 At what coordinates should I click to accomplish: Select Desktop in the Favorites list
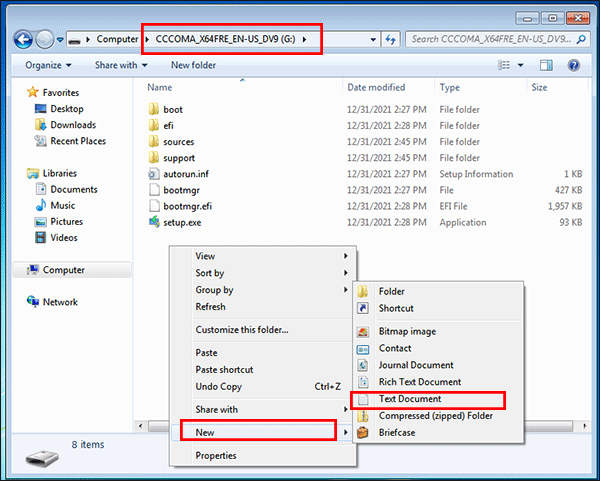[67, 109]
